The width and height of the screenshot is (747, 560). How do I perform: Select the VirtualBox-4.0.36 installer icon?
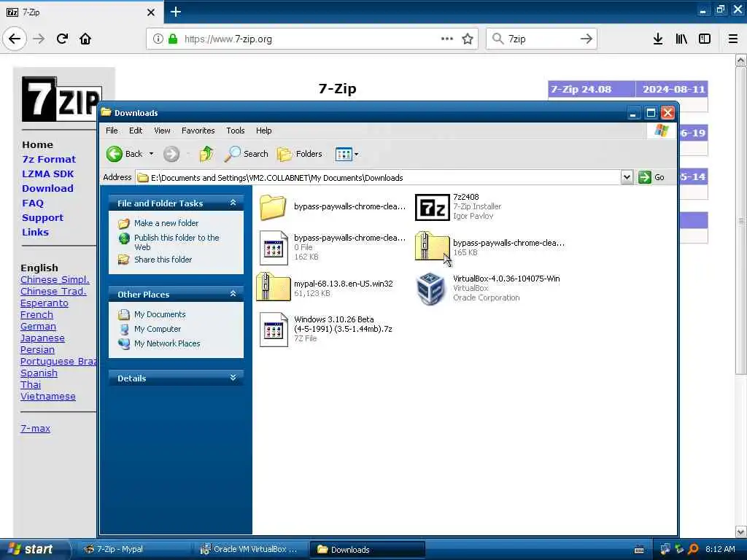click(430, 289)
